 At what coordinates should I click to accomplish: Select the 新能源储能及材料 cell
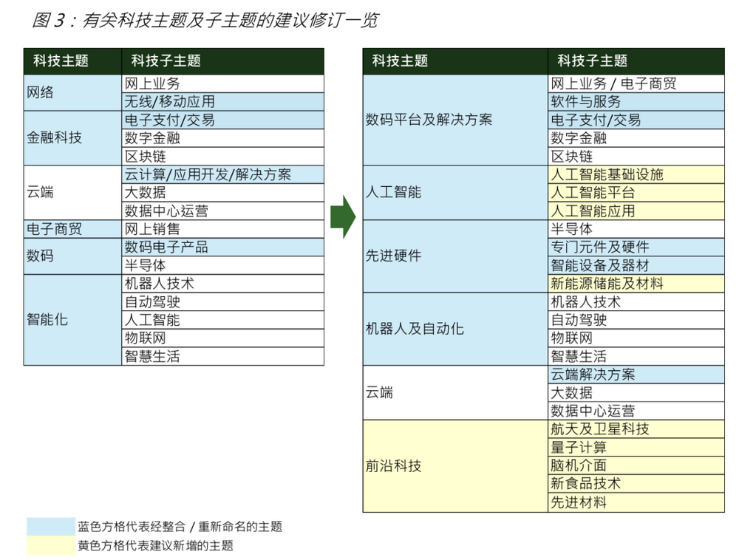636,284
